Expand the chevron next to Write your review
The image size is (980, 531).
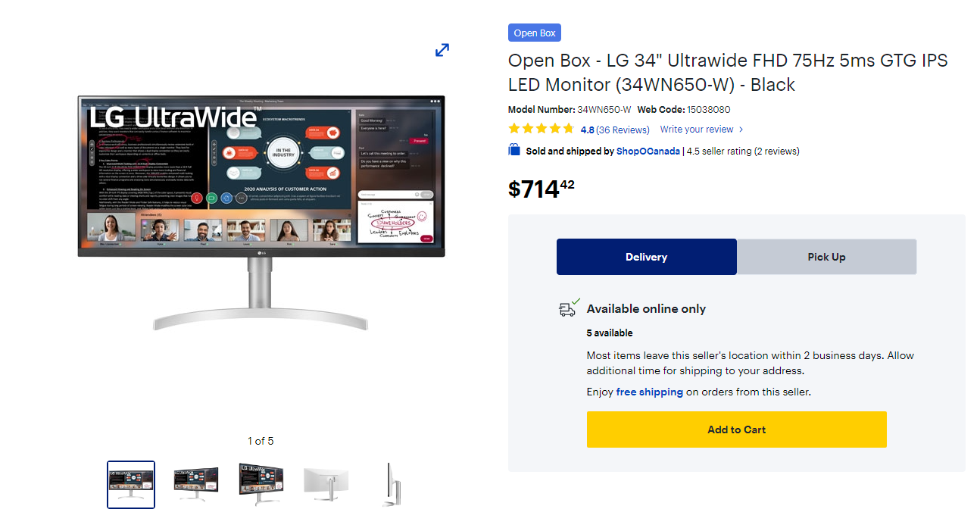click(741, 130)
